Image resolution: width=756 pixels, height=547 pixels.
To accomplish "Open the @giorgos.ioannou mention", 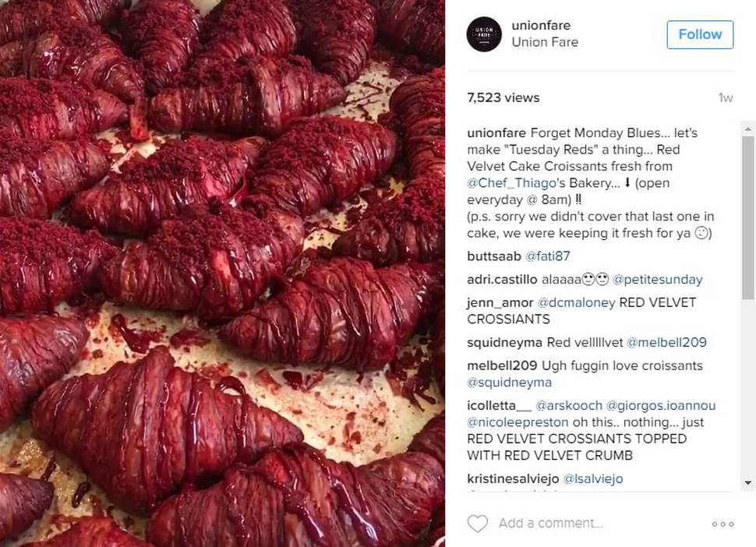I will coord(661,406).
